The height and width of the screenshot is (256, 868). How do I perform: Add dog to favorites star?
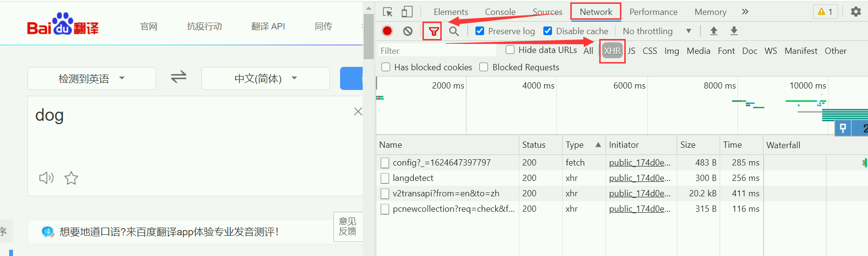point(71,178)
